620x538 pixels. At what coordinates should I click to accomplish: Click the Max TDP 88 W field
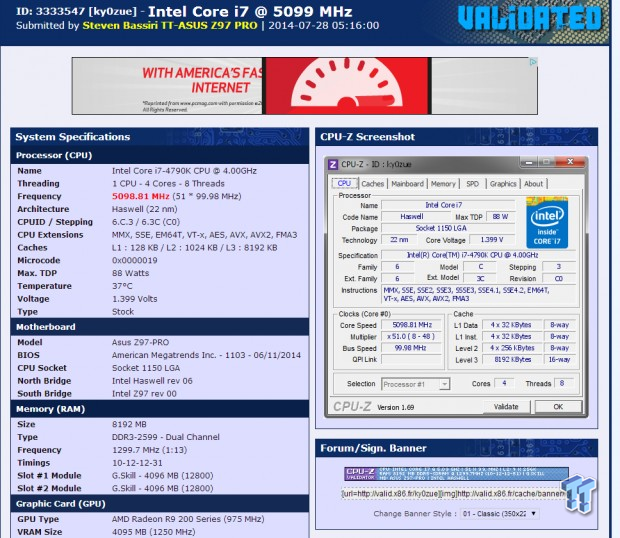click(x=500, y=217)
